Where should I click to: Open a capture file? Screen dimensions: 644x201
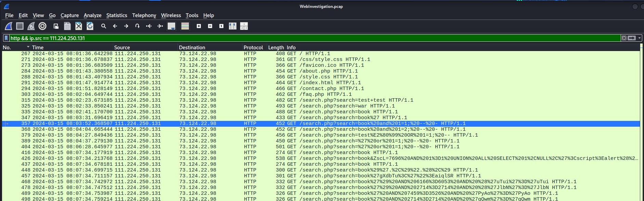56,26
